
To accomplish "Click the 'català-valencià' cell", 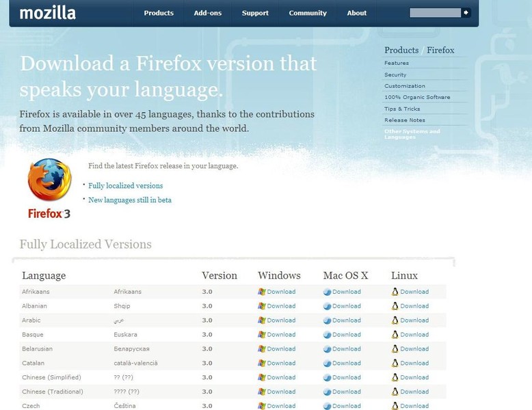I will (x=135, y=363).
